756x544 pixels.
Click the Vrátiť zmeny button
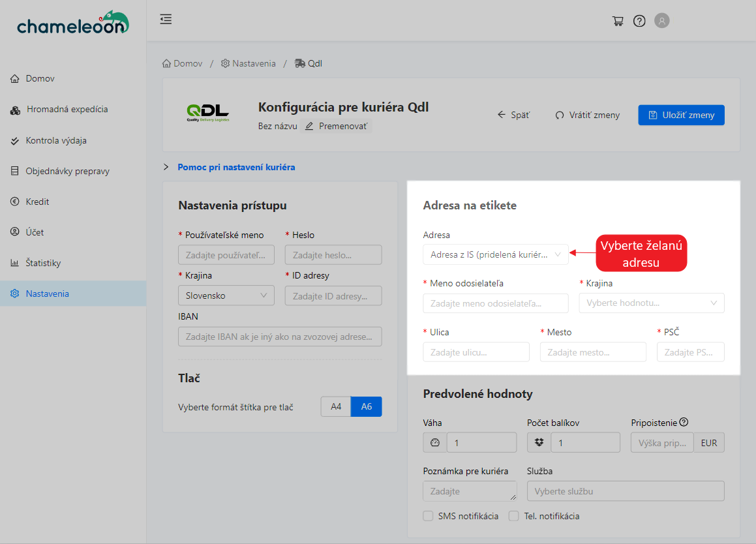(587, 115)
